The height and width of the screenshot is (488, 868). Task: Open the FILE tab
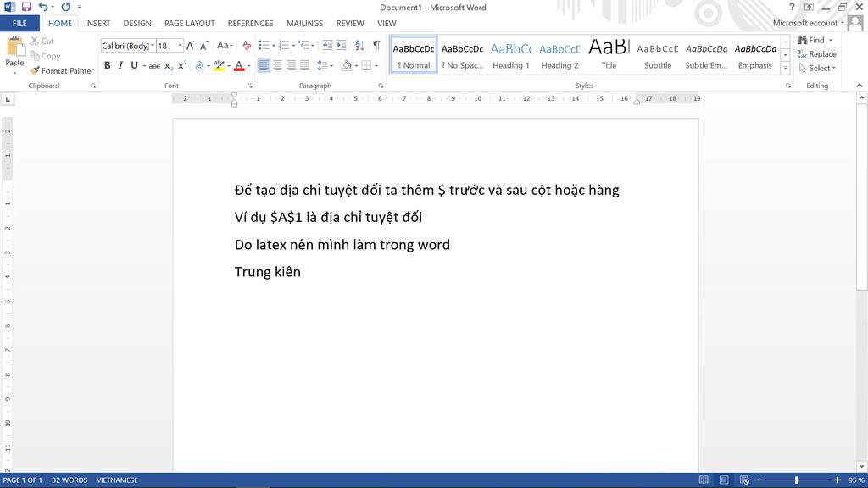click(x=20, y=23)
